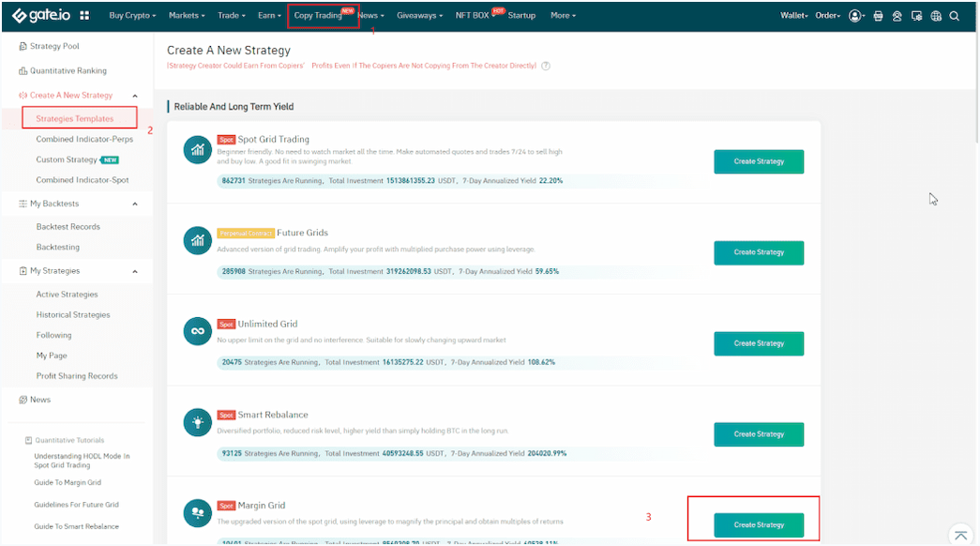Viewport: 980px width, 546px height.
Task: Click the help question mark icon
Action: coord(546,66)
